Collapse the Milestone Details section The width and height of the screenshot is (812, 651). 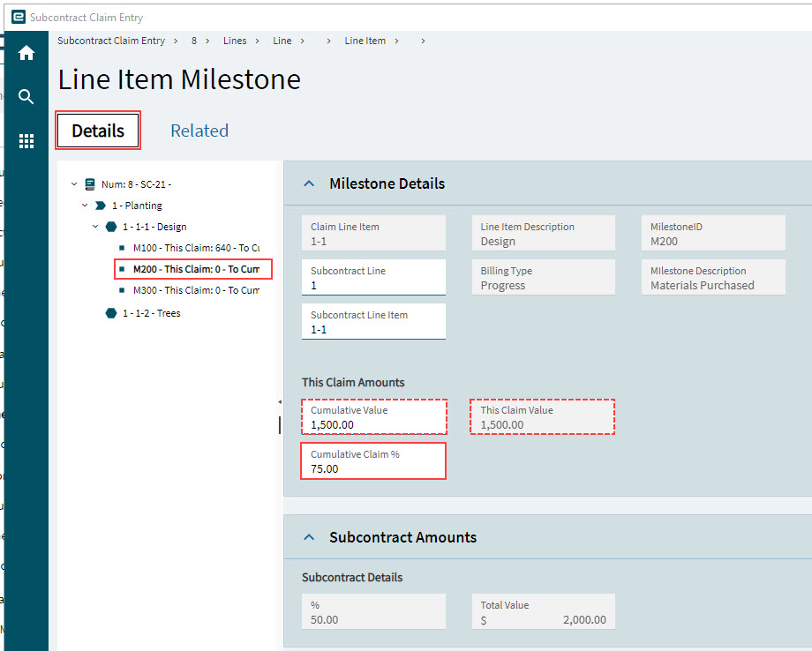[309, 183]
